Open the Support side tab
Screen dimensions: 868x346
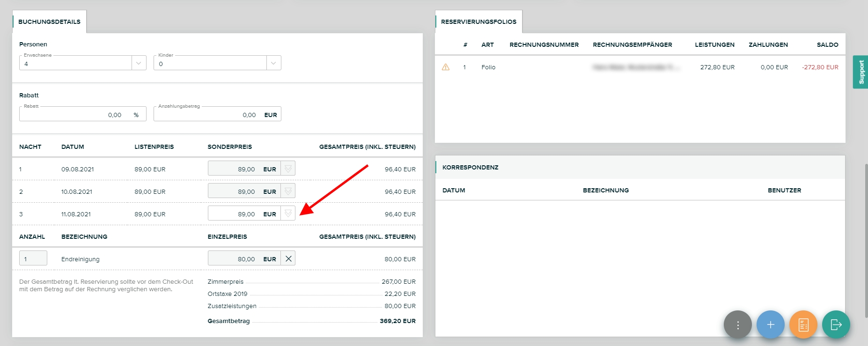861,72
